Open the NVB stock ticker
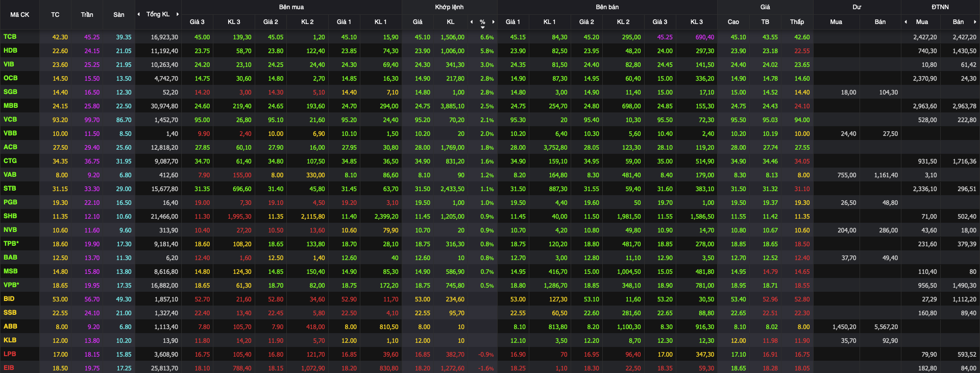 pos(10,230)
